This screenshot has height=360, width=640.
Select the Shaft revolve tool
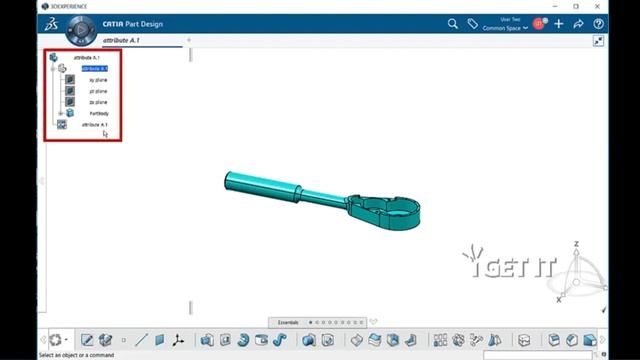[243, 340]
